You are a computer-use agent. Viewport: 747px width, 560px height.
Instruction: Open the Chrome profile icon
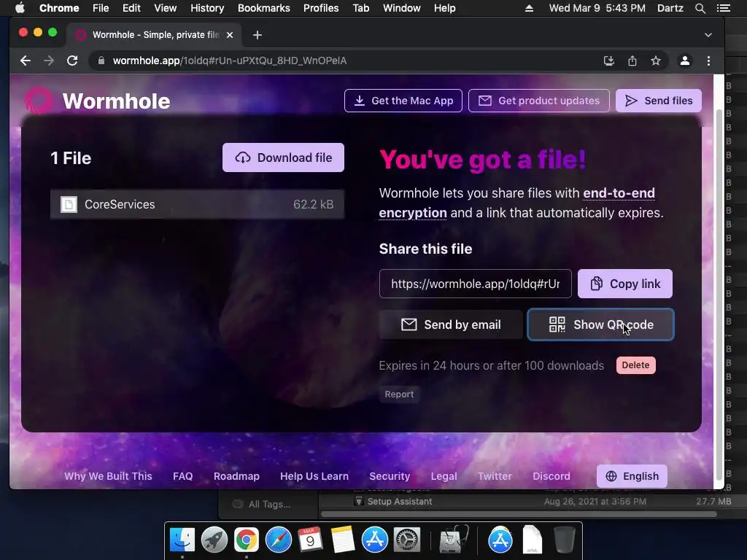tap(684, 61)
